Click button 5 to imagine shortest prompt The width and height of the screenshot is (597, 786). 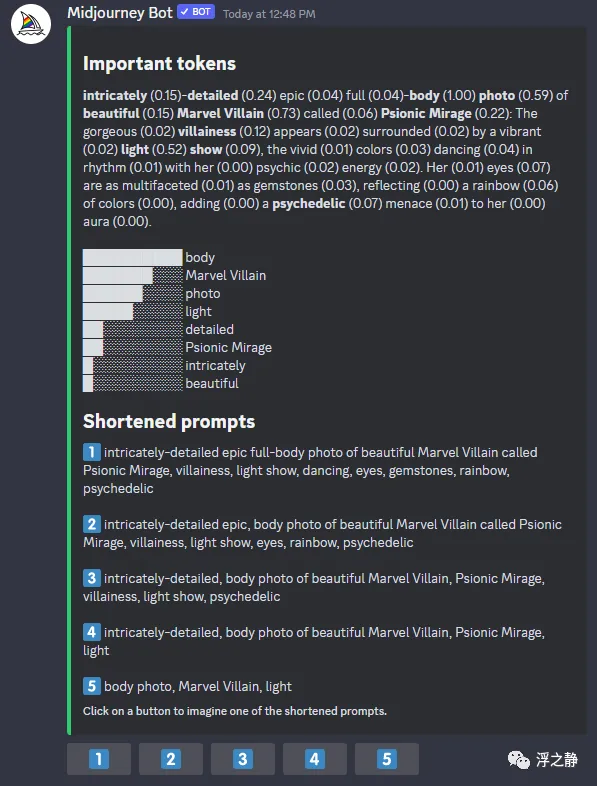point(387,759)
